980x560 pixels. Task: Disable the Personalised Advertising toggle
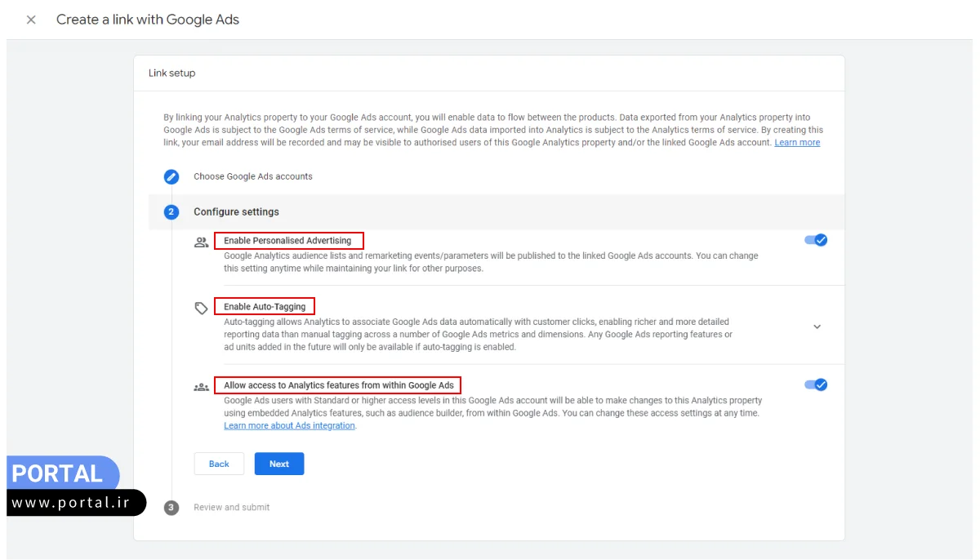(816, 240)
